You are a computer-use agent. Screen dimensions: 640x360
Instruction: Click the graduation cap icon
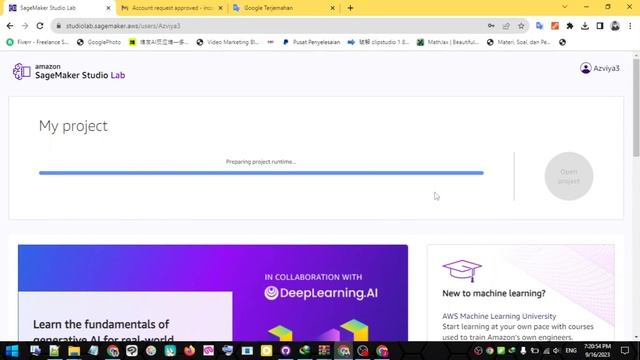462,271
